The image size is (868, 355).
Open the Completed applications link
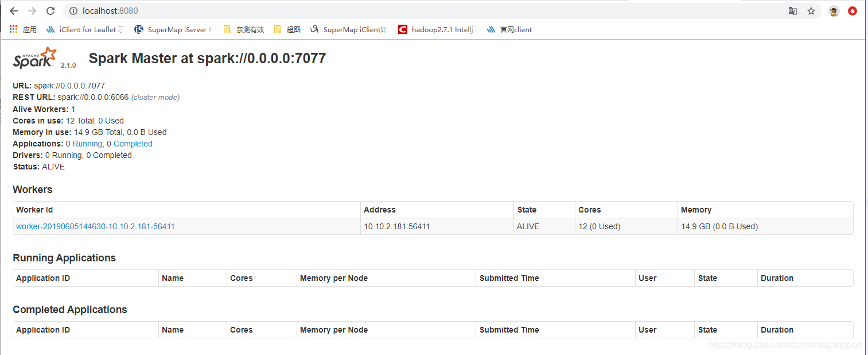[133, 144]
